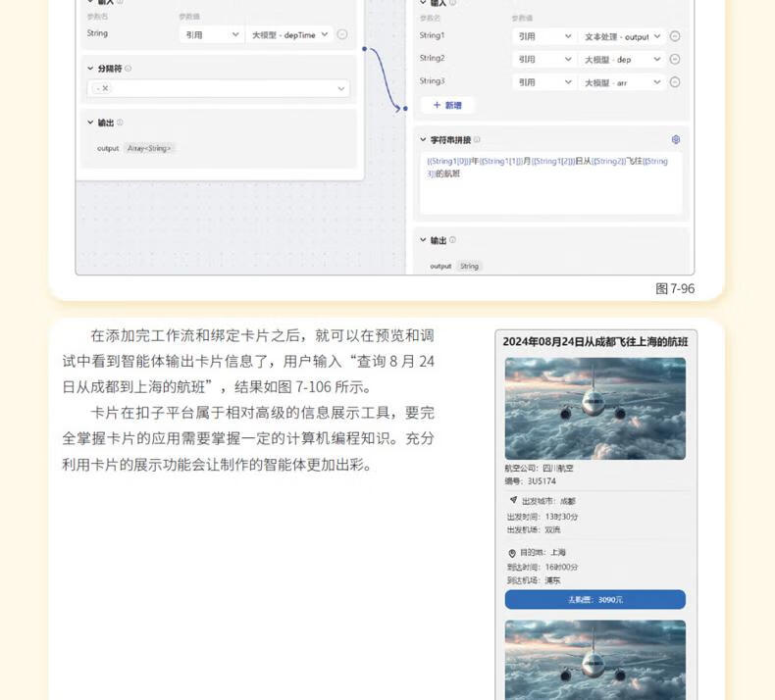Click the String1 parameter name
Screen dimensions: 775x700
coord(432,35)
